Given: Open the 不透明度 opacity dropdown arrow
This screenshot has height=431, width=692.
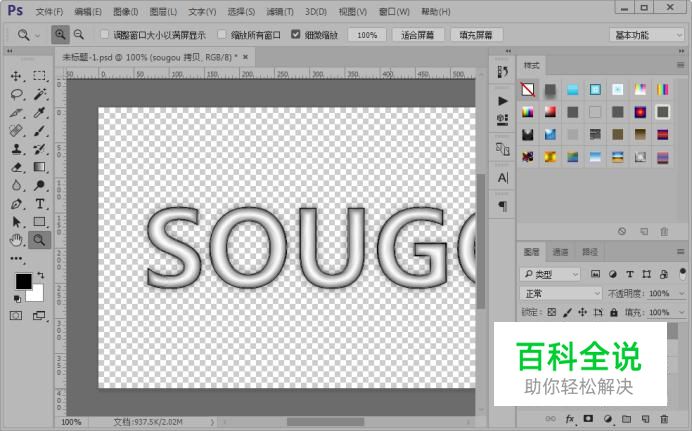Looking at the screenshot, I should pyautogui.click(x=682, y=293).
